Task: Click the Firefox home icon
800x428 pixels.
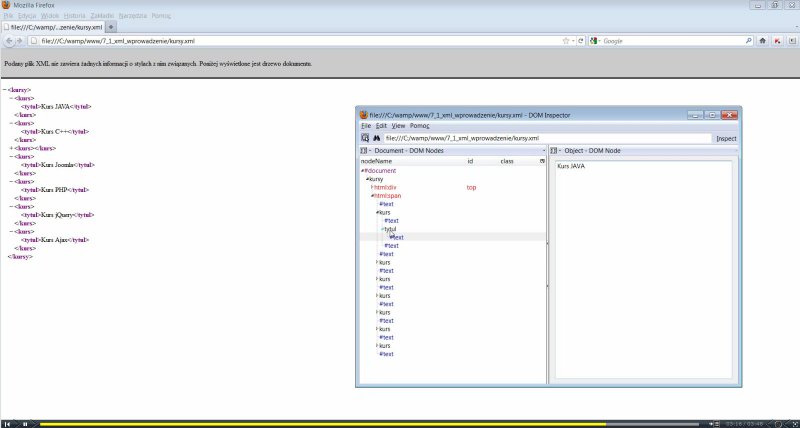Action: tap(762, 41)
